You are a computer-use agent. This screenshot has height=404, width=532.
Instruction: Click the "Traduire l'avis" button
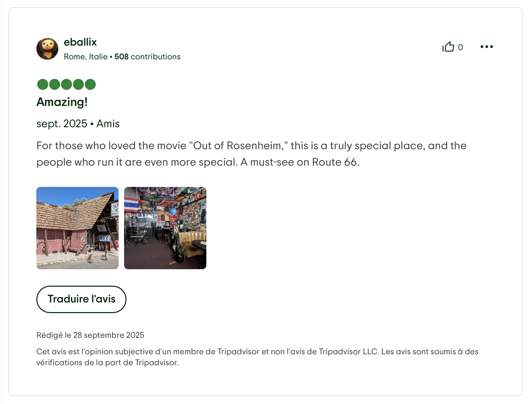pos(81,299)
